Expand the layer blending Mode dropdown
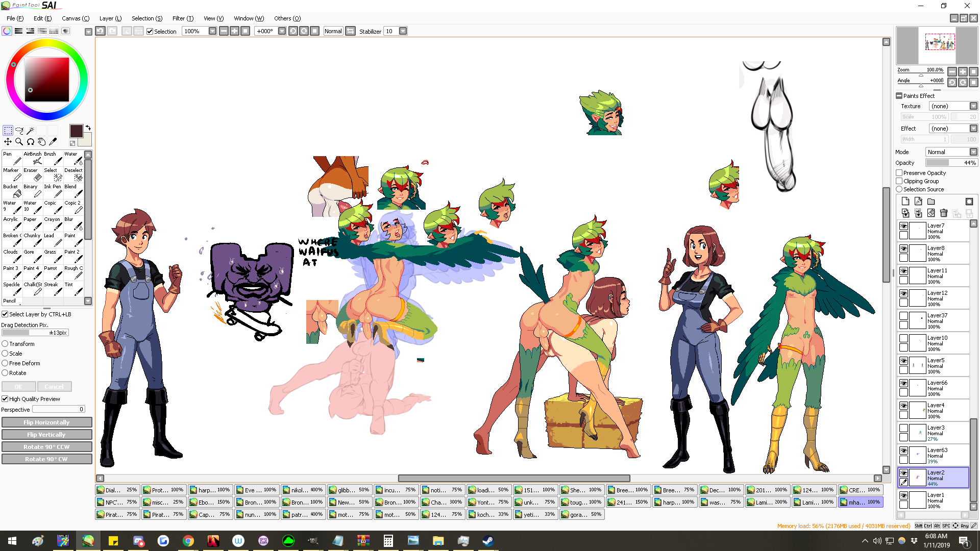Image resolution: width=980 pixels, height=551 pixels. 973,152
